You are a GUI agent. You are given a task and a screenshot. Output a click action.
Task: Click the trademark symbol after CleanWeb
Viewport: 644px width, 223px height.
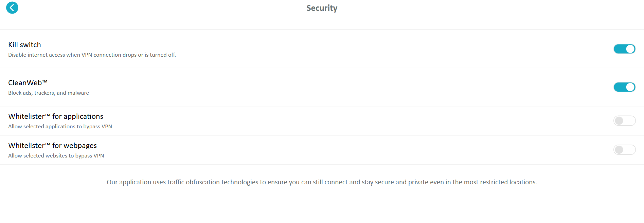click(45, 81)
